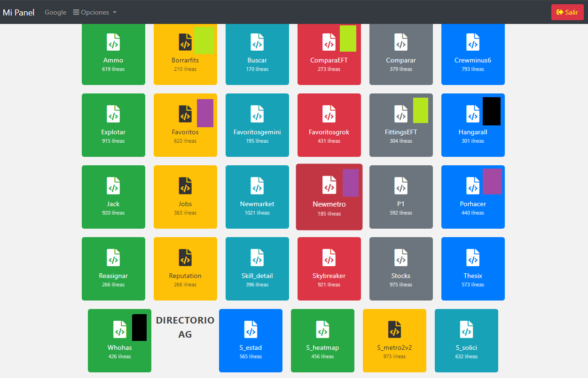Image resolution: width=588 pixels, height=378 pixels.
Task: Open the Newmarket 1021 líneas tile
Action: click(257, 197)
